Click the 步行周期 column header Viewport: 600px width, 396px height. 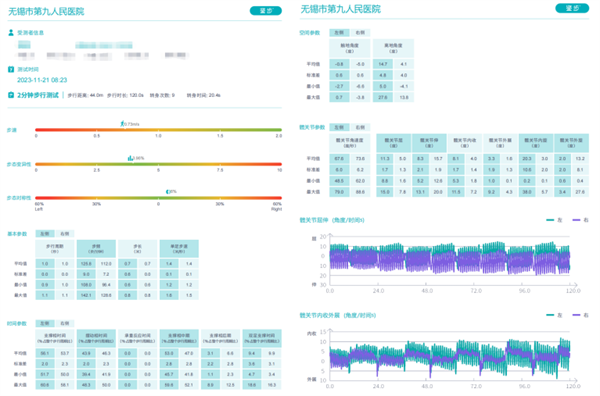[x=55, y=248]
